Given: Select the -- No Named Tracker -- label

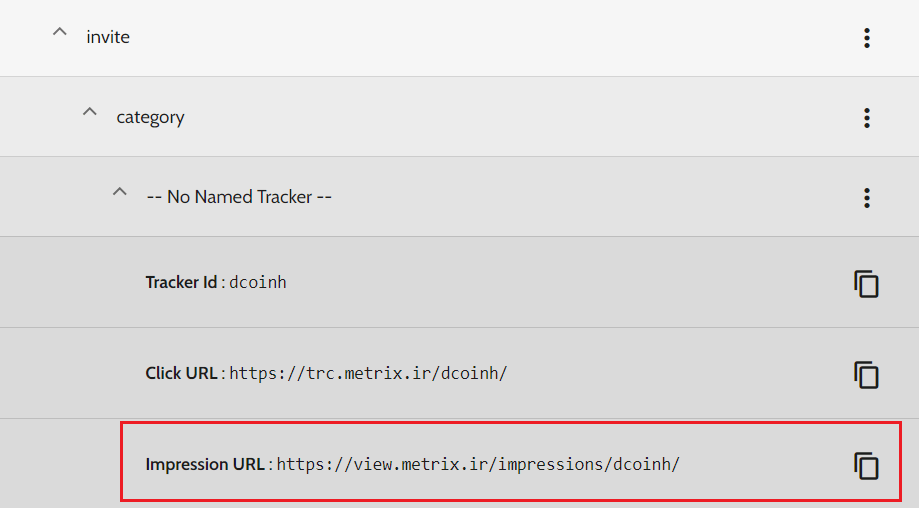Looking at the screenshot, I should 239,197.
